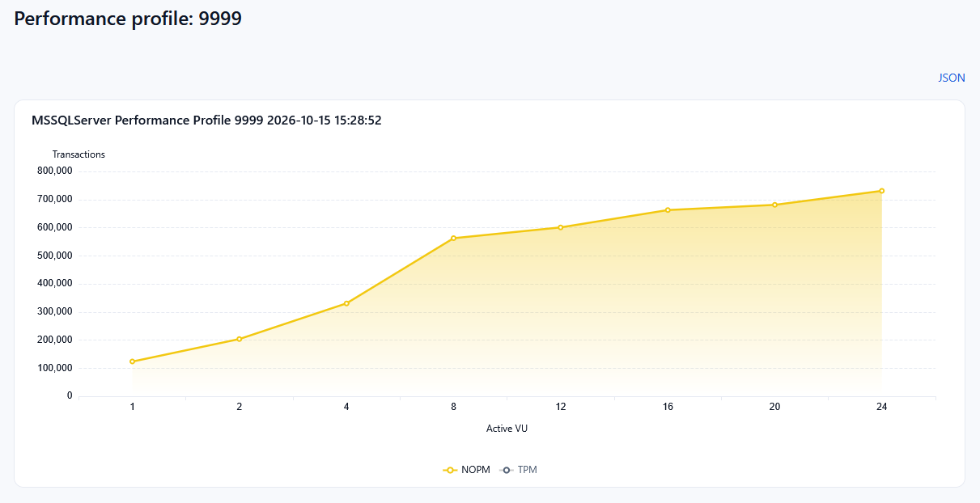Toggle the TPM legend series

519,470
